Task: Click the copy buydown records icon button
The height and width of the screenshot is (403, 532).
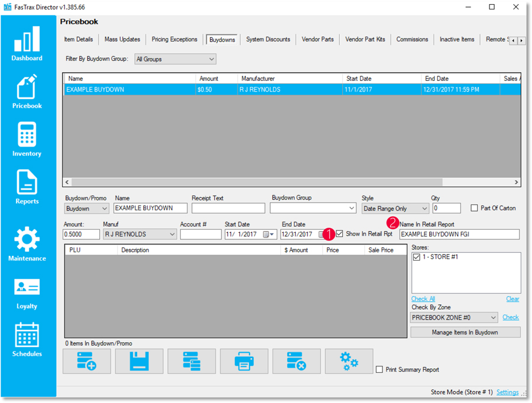Action: tap(192, 361)
